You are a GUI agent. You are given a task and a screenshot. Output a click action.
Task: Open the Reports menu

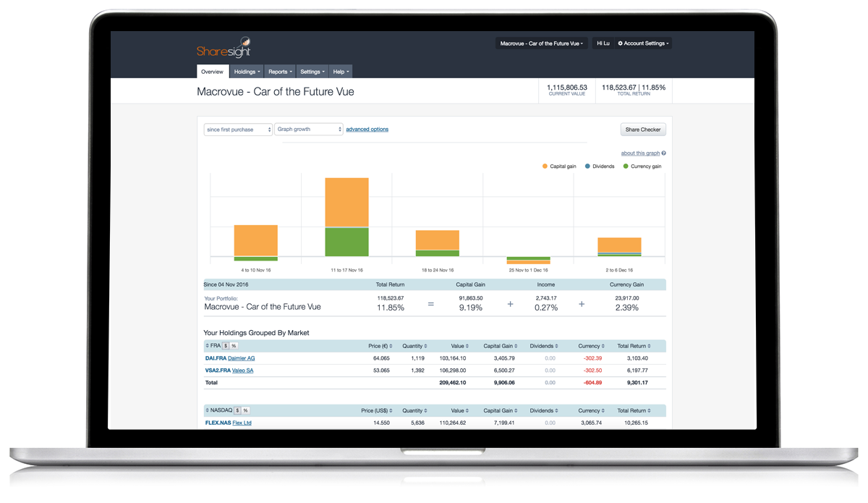coord(279,72)
